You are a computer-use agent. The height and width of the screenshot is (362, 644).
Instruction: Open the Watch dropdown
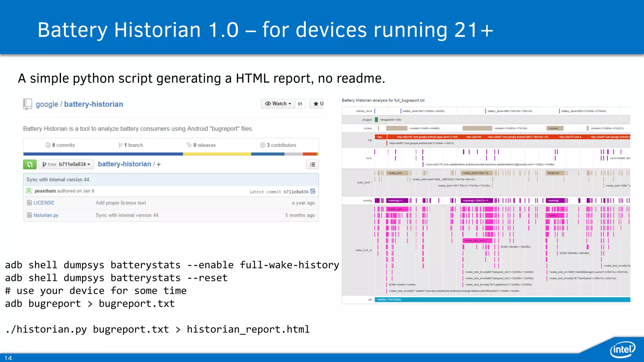(278, 104)
